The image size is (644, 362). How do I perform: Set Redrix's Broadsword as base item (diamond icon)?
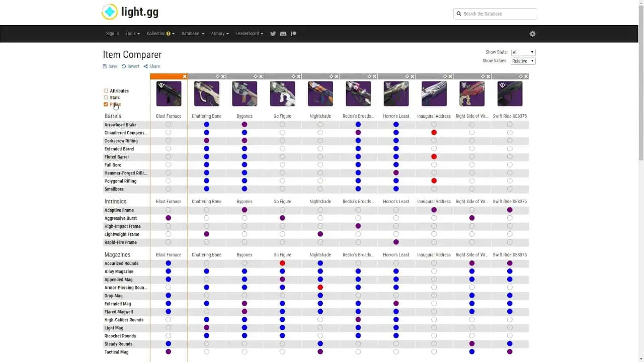pyautogui.click(x=369, y=76)
